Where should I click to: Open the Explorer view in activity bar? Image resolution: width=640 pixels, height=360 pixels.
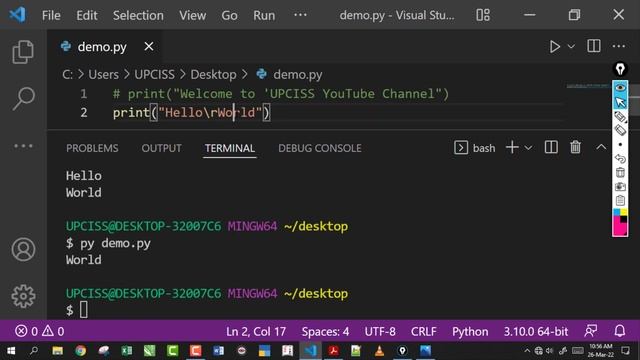click(x=23, y=52)
